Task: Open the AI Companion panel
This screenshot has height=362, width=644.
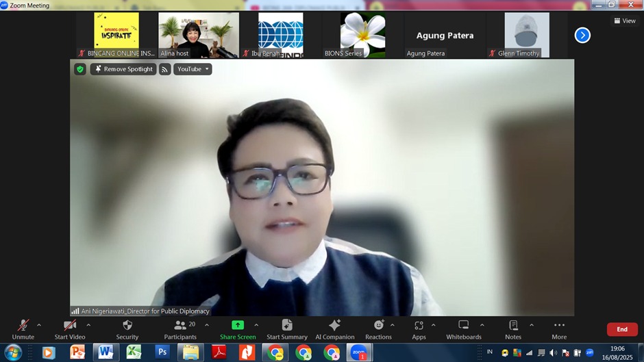Action: [x=334, y=326]
